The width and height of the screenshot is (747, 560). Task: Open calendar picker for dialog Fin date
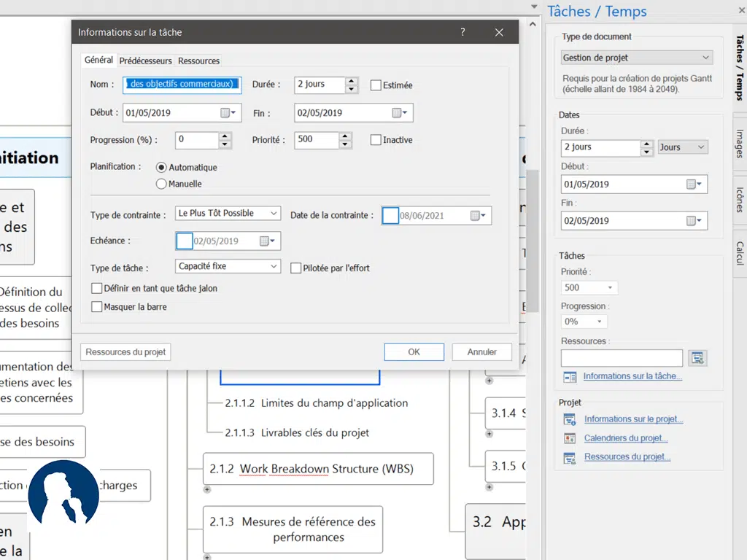pyautogui.click(x=400, y=113)
